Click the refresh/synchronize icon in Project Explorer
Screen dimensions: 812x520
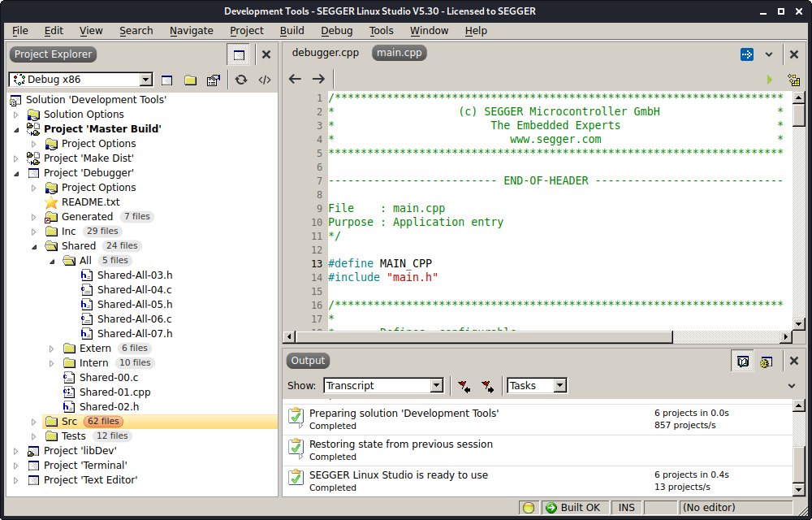pyautogui.click(x=241, y=80)
